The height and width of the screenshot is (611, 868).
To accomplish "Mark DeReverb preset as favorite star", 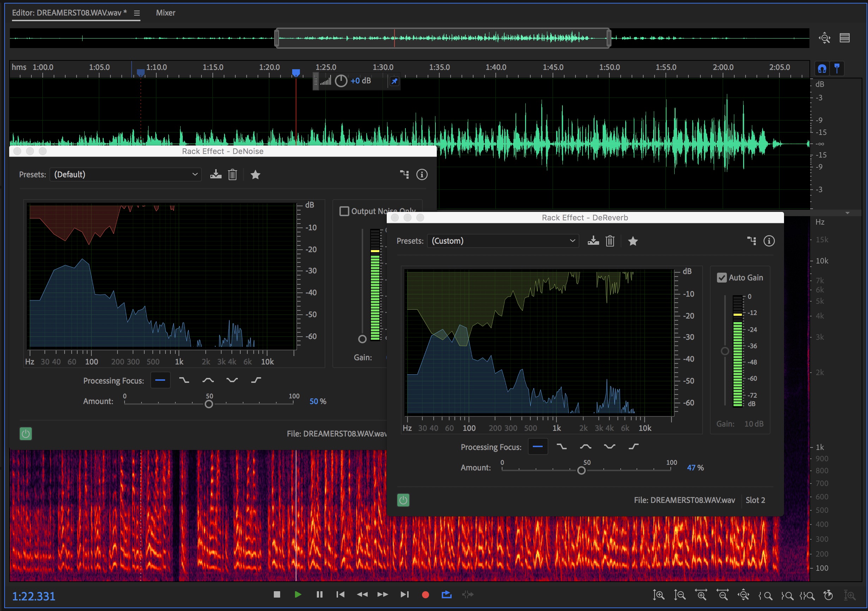I will point(633,241).
